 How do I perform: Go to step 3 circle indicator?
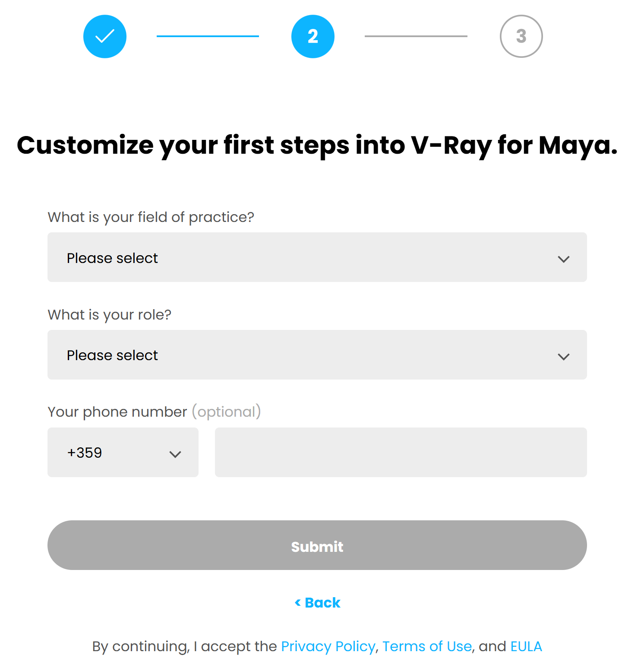521,36
